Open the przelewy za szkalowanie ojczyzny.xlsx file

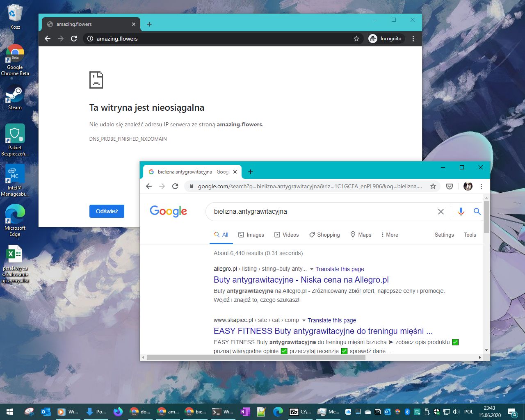point(15,265)
